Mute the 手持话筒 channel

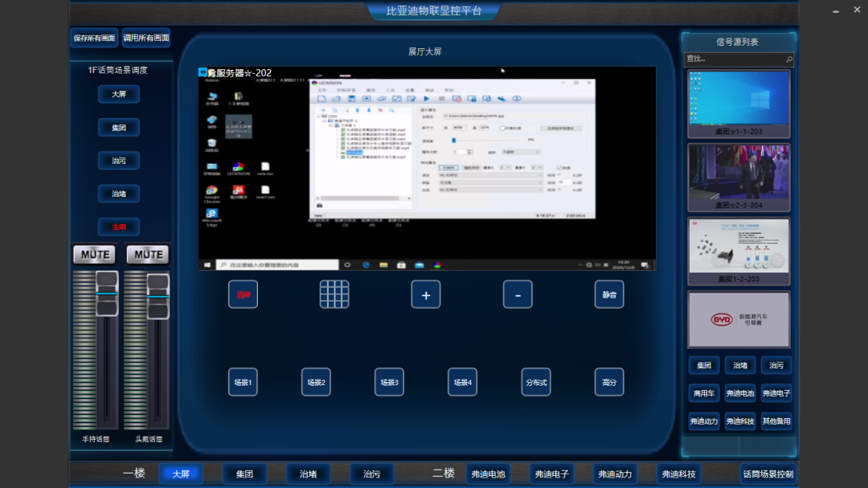click(95, 254)
